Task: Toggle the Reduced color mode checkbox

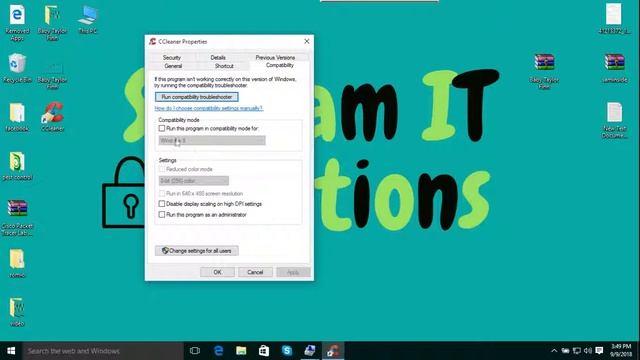Action: pos(162,169)
